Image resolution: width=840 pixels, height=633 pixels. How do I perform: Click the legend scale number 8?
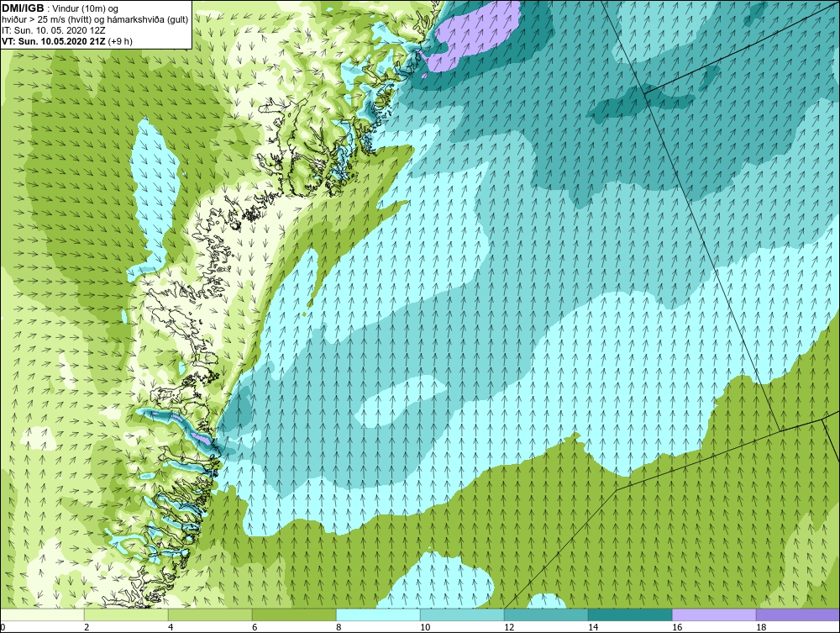339,628
